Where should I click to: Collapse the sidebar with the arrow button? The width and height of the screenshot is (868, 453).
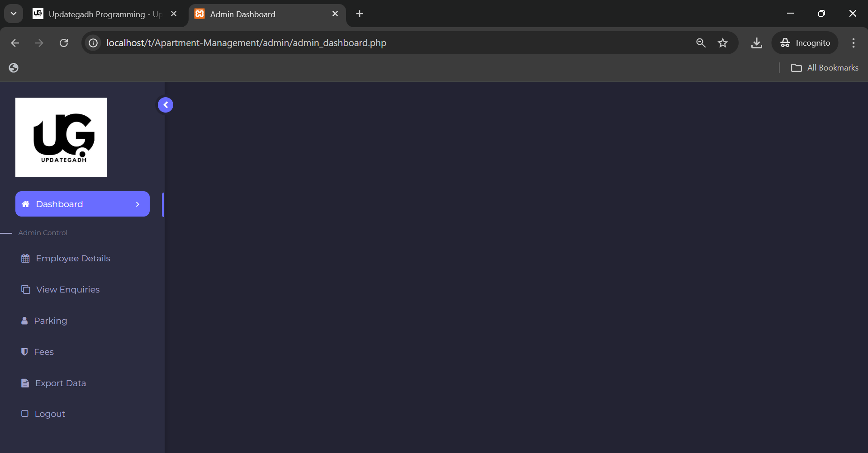(x=166, y=105)
